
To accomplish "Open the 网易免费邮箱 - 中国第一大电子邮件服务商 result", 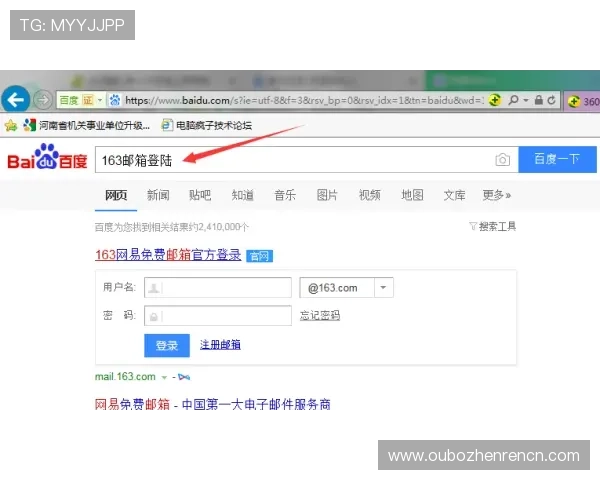I will tap(213, 405).
